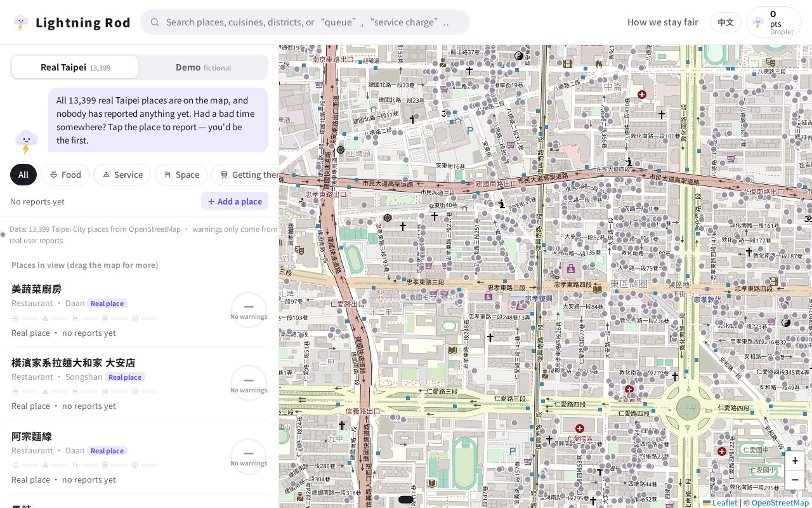Click the 忠孝復興 station label on map
This screenshot has height=508, width=812.
point(539,298)
